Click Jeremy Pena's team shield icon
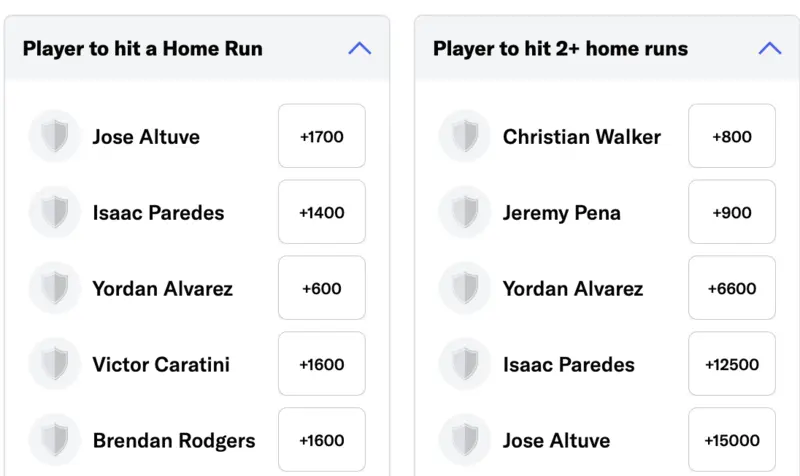Image resolution: width=800 pixels, height=476 pixels. pyautogui.click(x=465, y=212)
